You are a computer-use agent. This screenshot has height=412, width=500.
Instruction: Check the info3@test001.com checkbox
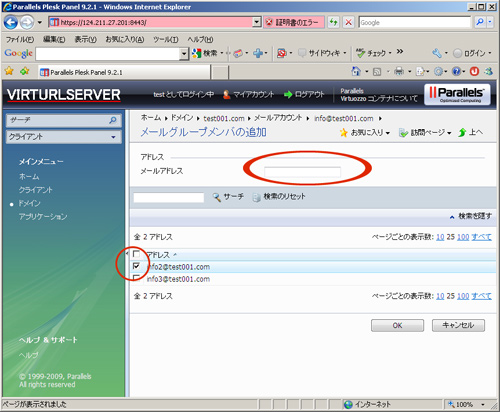(x=136, y=278)
